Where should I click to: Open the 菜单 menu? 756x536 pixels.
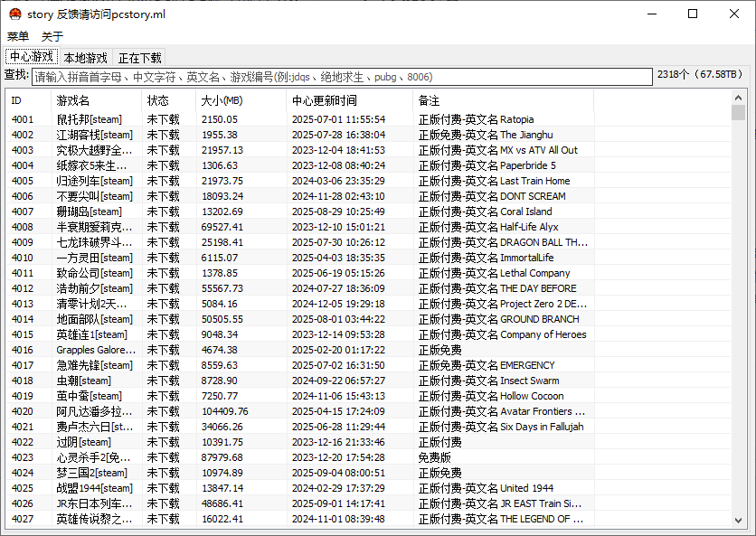(x=17, y=36)
